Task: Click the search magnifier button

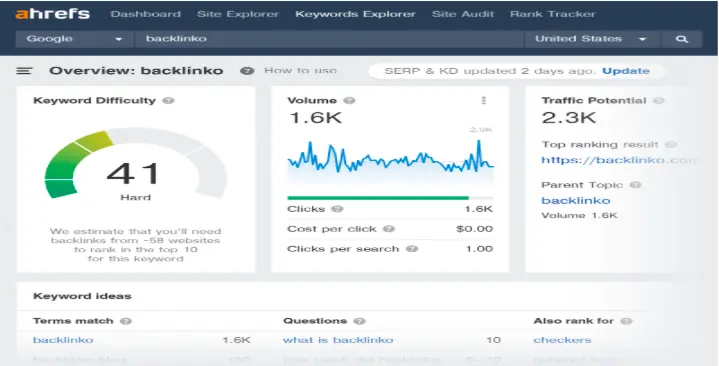Action: (681, 39)
